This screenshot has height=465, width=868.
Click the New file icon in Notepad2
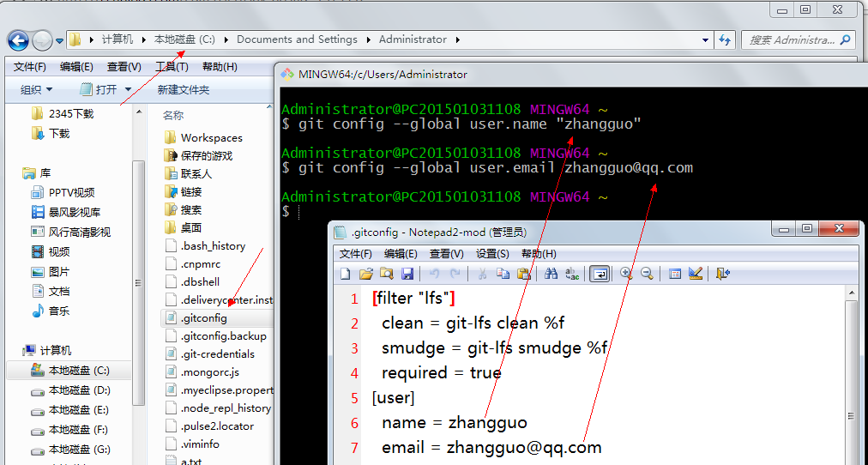tap(346, 274)
